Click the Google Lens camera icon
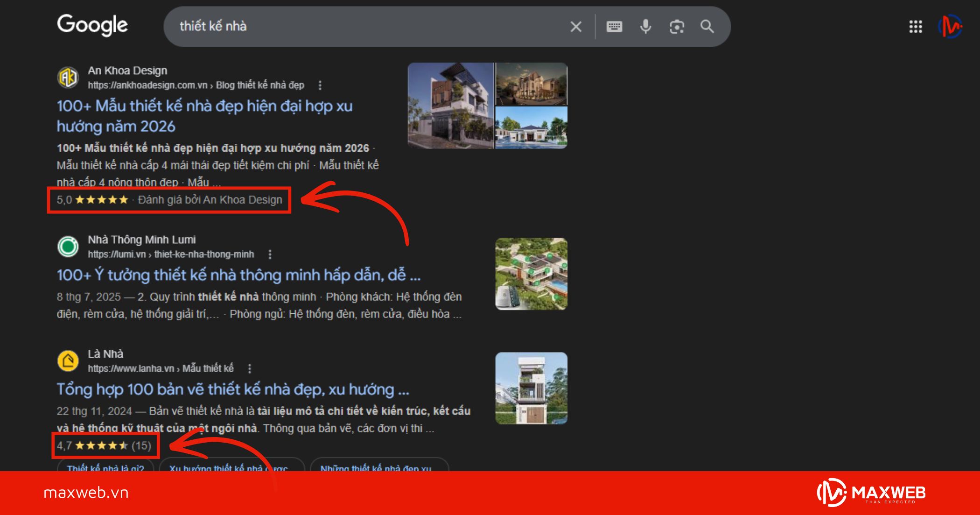The width and height of the screenshot is (980, 515). pos(676,27)
